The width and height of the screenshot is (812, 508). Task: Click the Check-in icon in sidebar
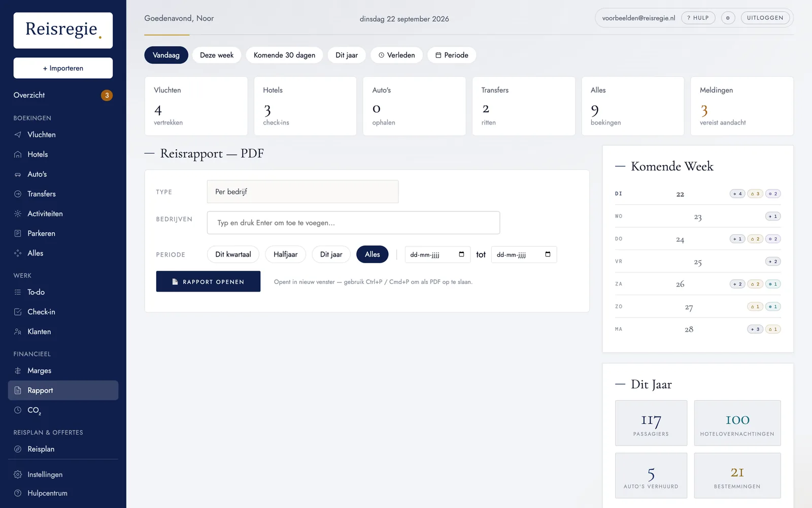[18, 312]
